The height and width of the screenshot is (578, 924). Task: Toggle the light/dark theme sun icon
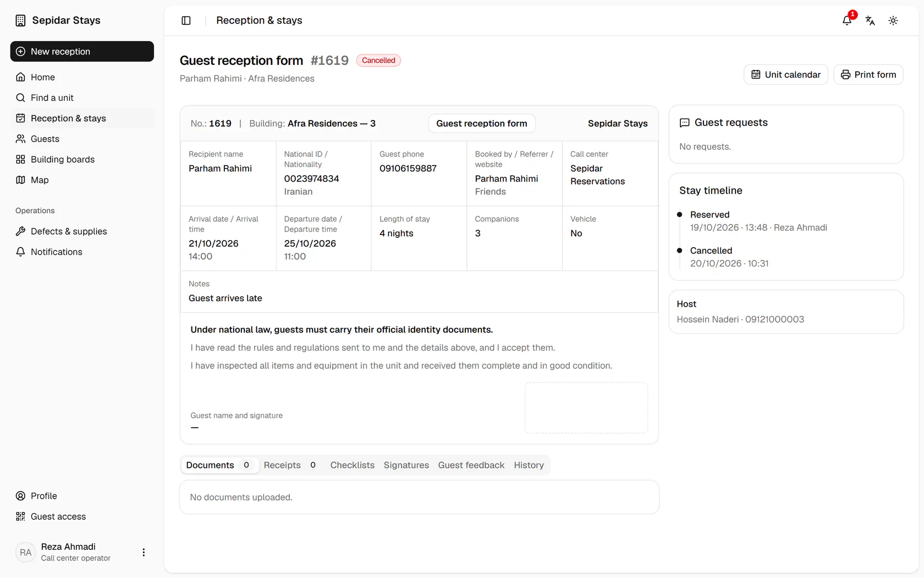(893, 20)
